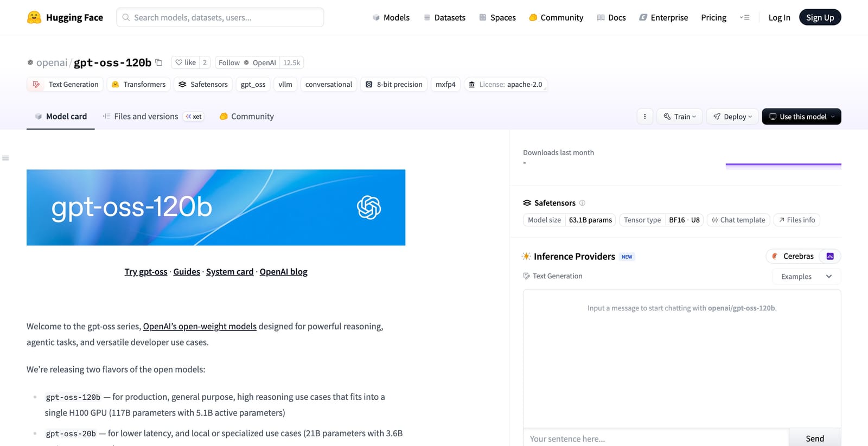Like the gpt-oss-120b model
Screen dimensions: 868x446
pyautogui.click(x=186, y=62)
